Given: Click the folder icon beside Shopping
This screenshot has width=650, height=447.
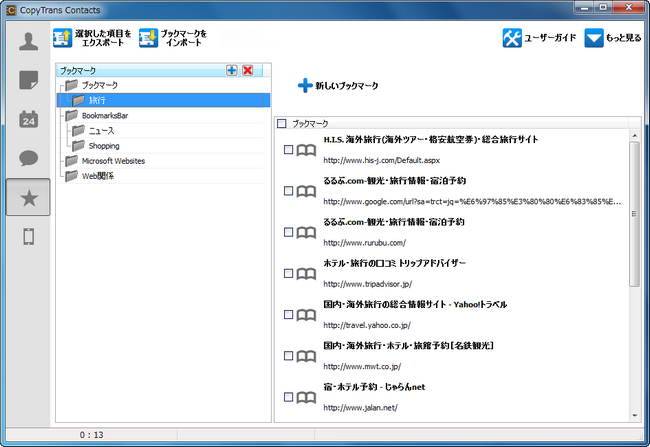Looking at the screenshot, I should coord(78,146).
